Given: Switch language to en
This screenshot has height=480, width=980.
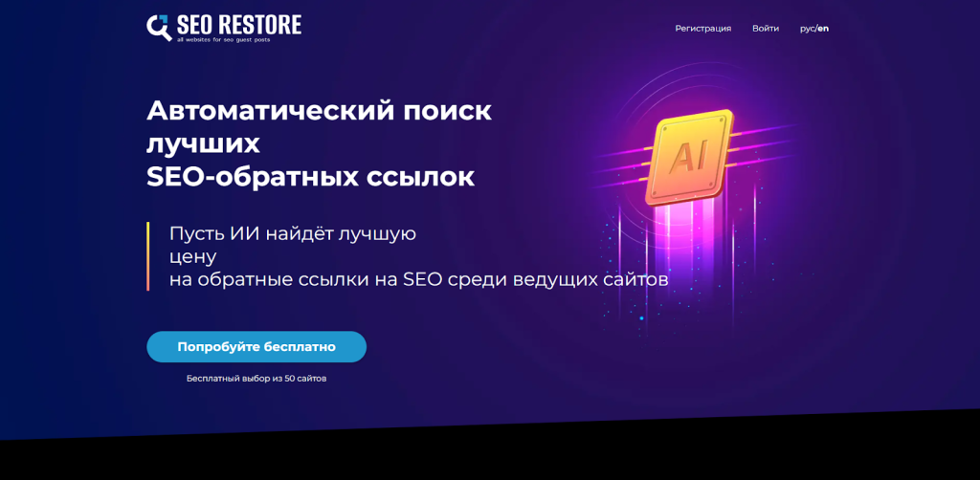Looking at the screenshot, I should coord(823,29).
